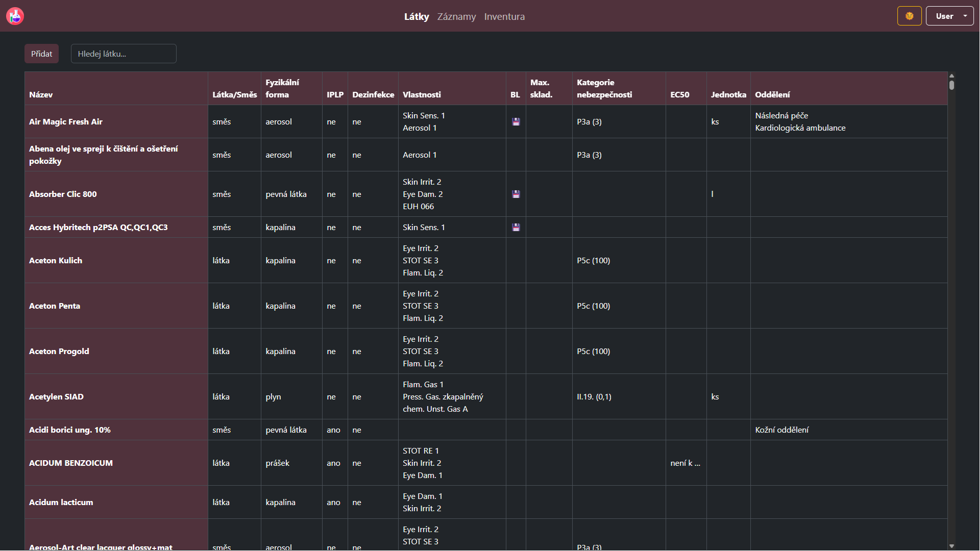The image size is (980, 551).
Task: Focus the Hledej látku search field
Action: [124, 54]
